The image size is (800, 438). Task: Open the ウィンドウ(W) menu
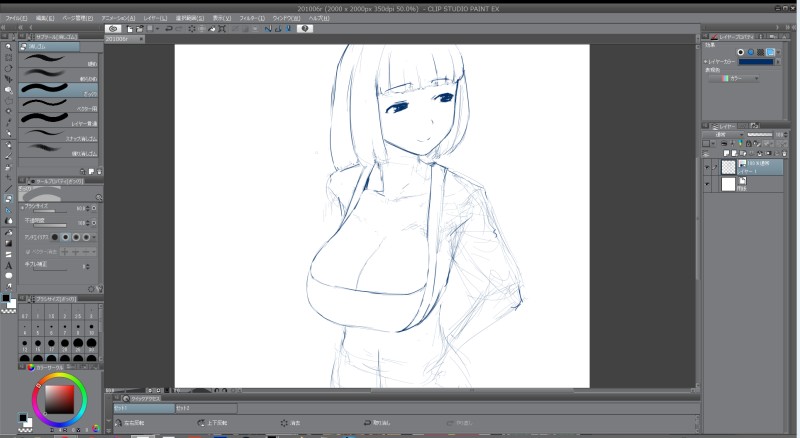(x=286, y=18)
